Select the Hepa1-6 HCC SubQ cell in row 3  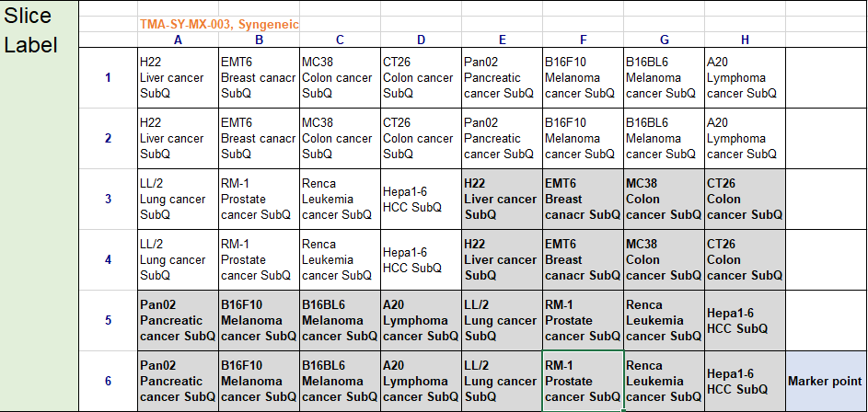421,199
